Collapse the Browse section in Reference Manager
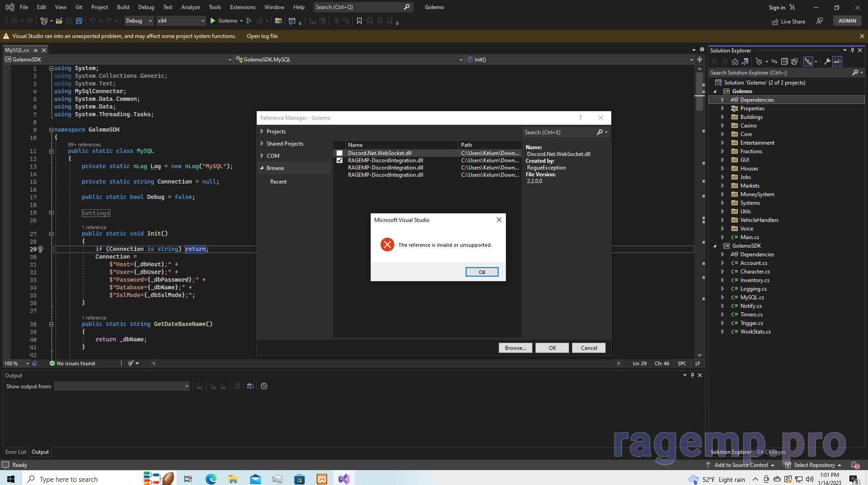Viewport: 868px width, 485px height. (x=262, y=168)
